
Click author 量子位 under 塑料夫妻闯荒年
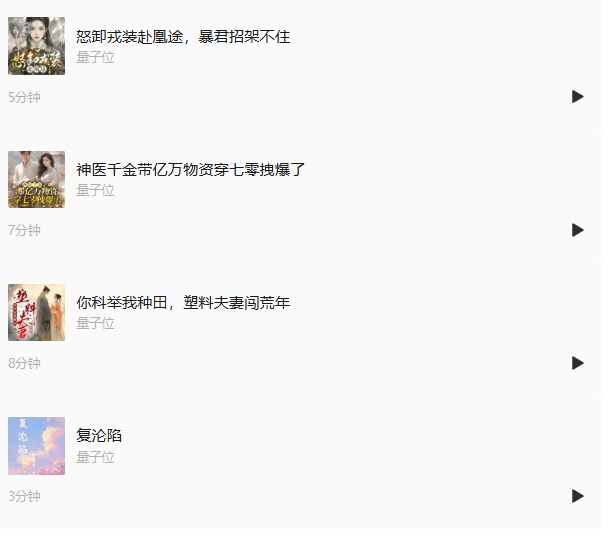point(95,323)
